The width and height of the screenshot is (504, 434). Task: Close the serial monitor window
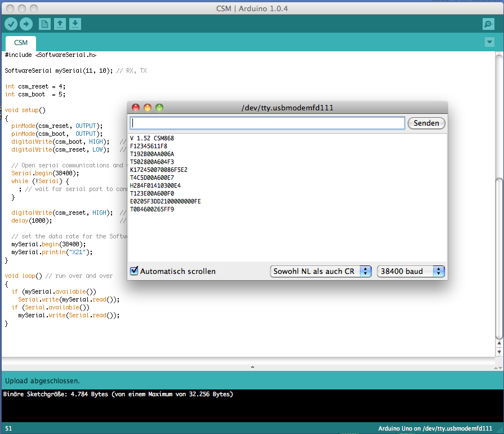click(136, 108)
